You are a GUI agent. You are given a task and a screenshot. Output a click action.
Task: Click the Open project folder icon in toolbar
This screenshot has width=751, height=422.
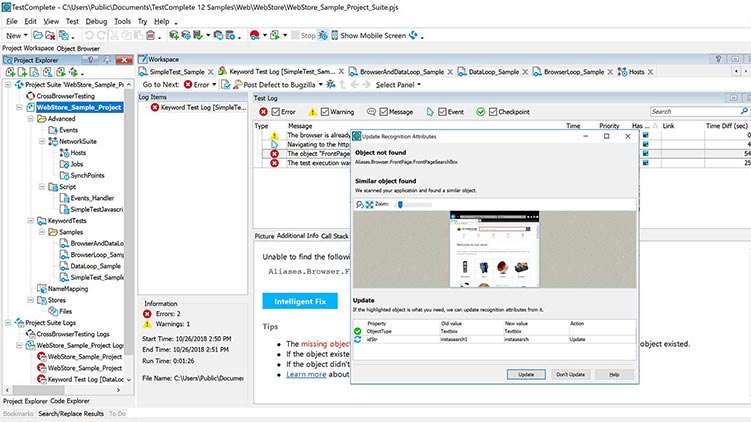(38, 35)
